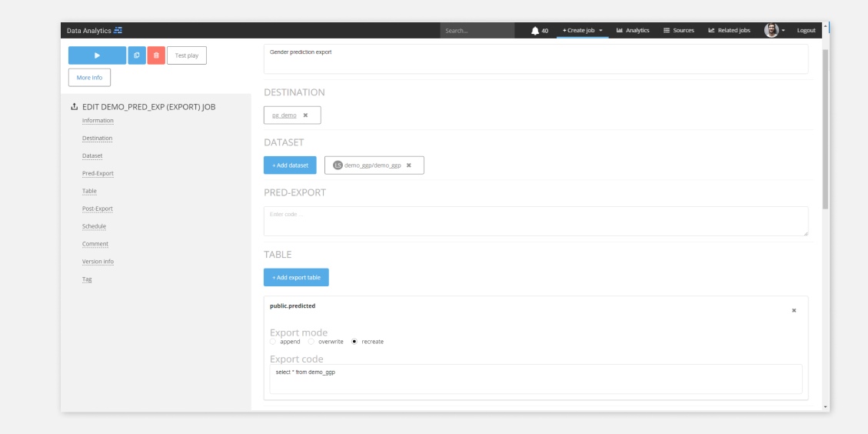Delete the public.predicted export table
The height and width of the screenshot is (434, 868).
pyautogui.click(x=793, y=310)
